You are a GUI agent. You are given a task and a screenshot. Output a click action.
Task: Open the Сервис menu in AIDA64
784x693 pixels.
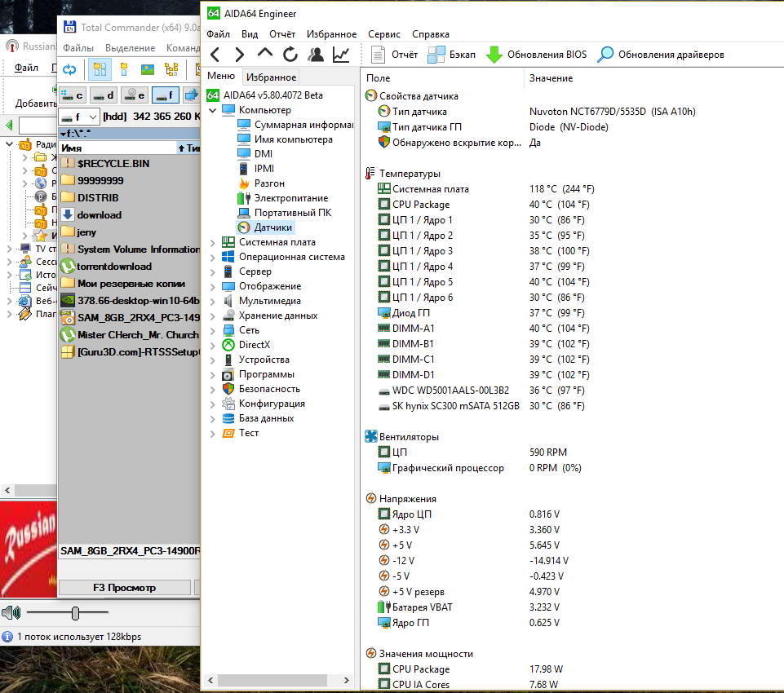click(384, 34)
